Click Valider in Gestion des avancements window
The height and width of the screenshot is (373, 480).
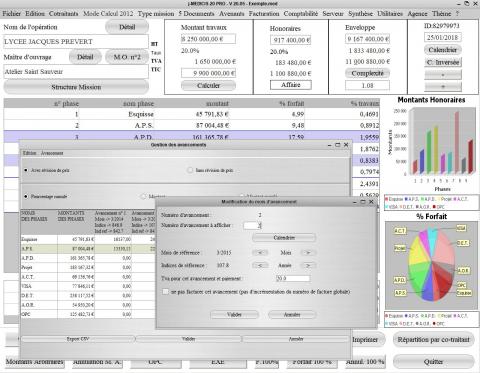(189, 339)
